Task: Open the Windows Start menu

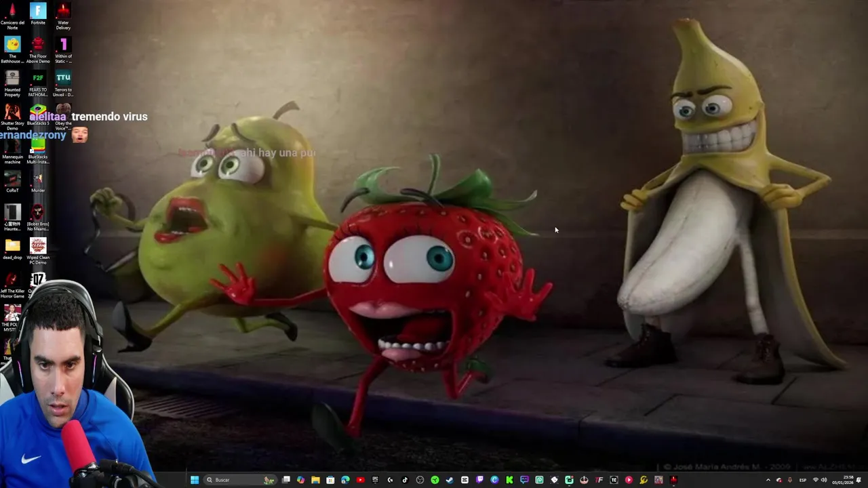Action: pos(195,480)
